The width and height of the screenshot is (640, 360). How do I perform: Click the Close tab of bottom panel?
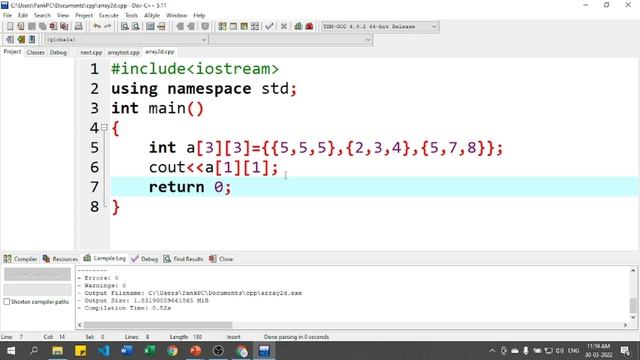click(221, 259)
